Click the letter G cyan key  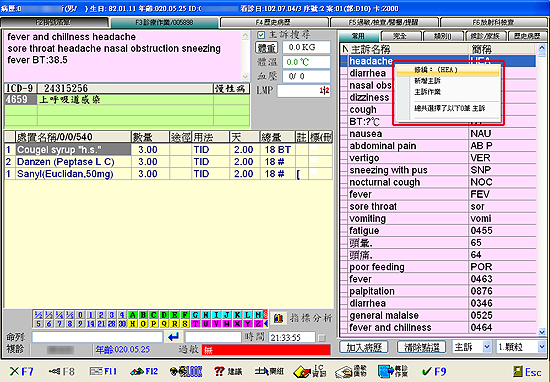point(195,315)
